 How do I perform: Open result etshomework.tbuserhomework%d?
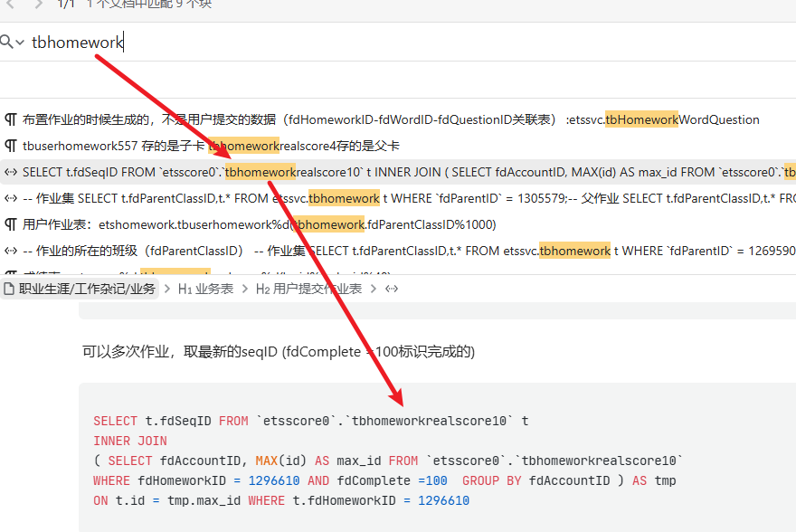click(398, 225)
